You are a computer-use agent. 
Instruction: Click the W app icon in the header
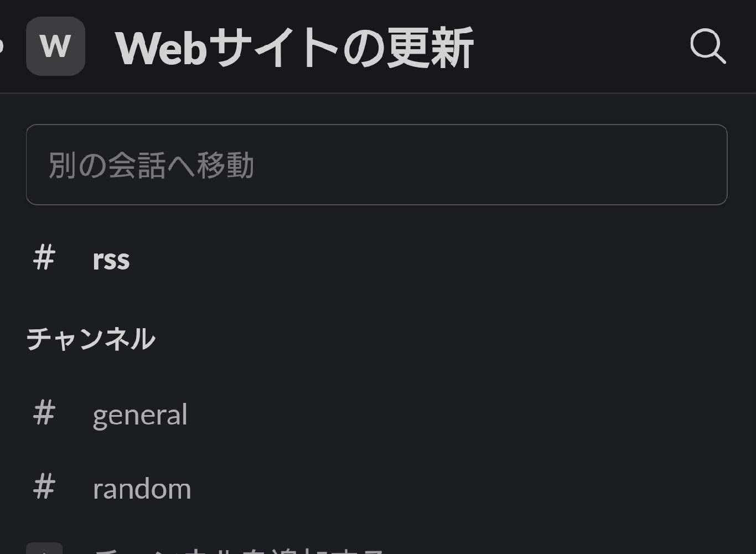(55, 47)
